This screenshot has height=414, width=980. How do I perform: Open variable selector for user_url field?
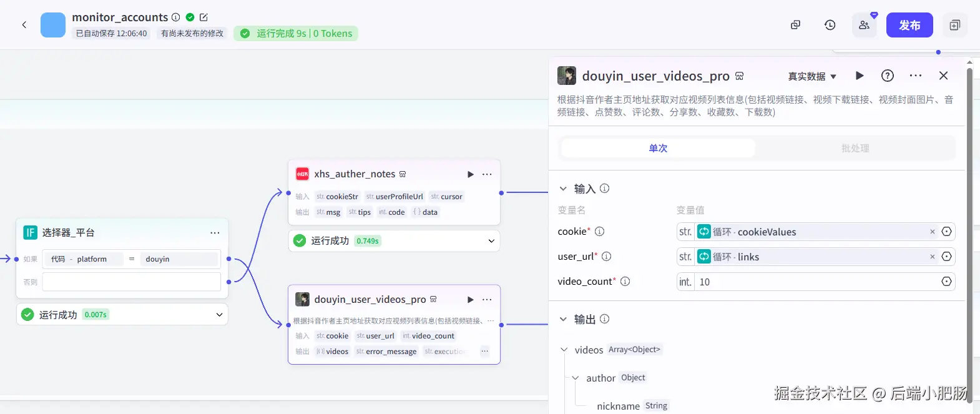[946, 257]
